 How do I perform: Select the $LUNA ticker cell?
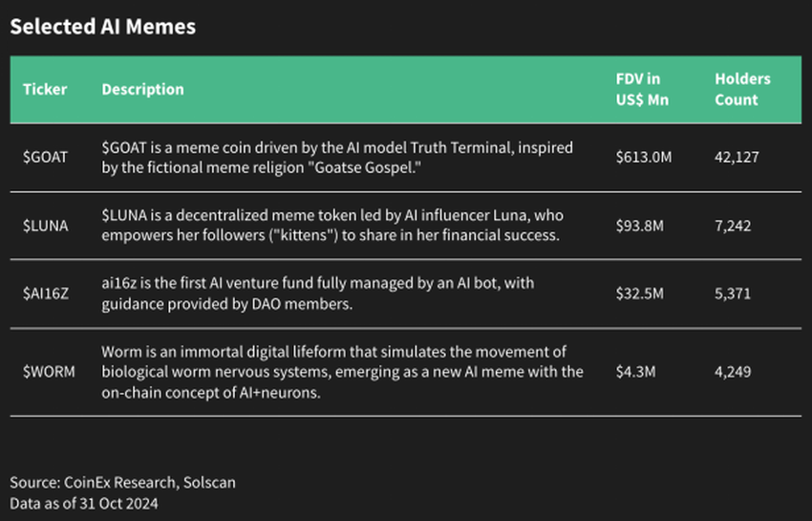pos(45,226)
